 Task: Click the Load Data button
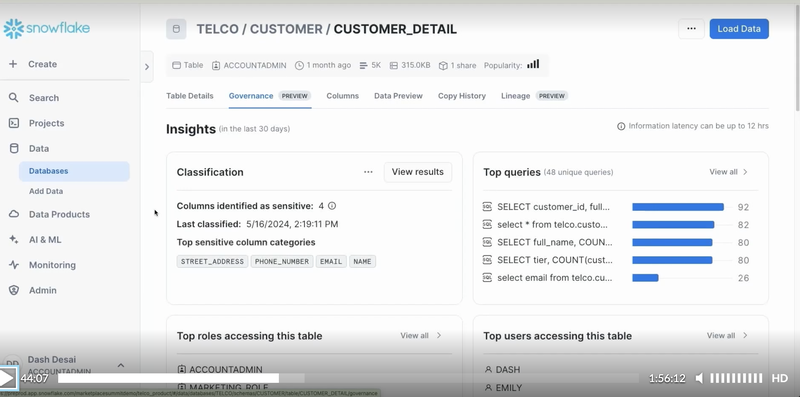point(739,29)
